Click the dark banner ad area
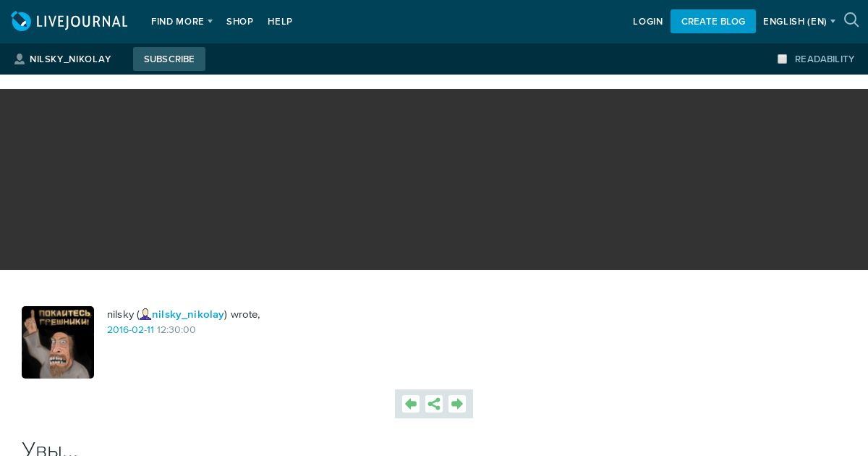The image size is (868, 456). point(434,180)
